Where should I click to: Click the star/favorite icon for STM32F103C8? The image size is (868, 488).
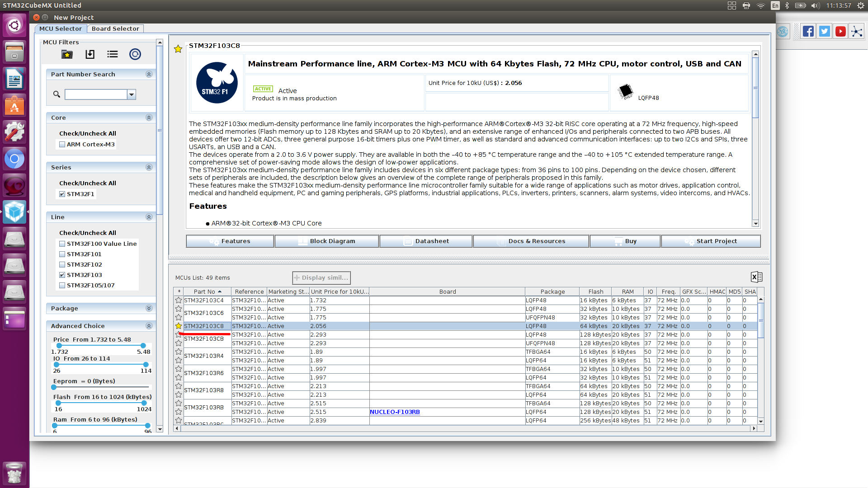click(x=178, y=326)
